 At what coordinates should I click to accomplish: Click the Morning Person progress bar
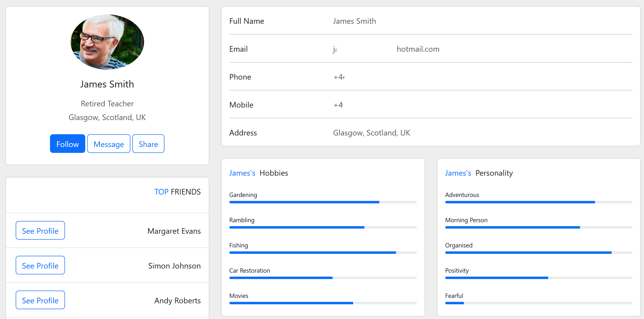538,227
